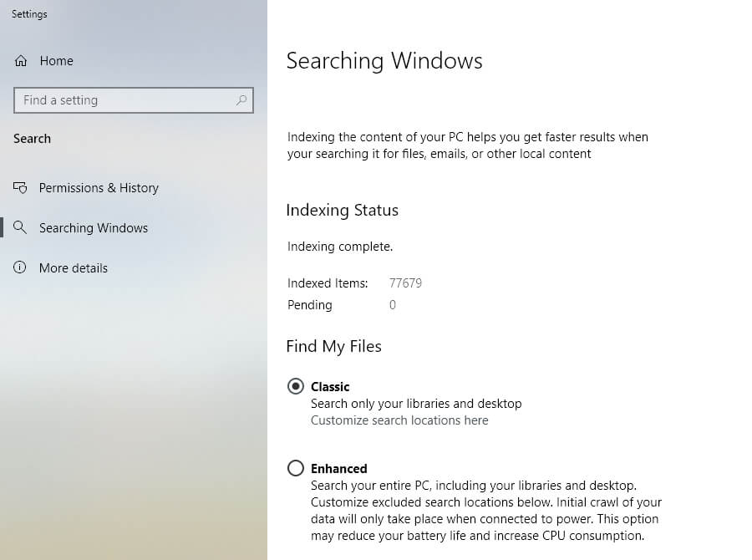Viewport: 752px width, 560px height.
Task: Click the Settings window title text
Action: 29,14
